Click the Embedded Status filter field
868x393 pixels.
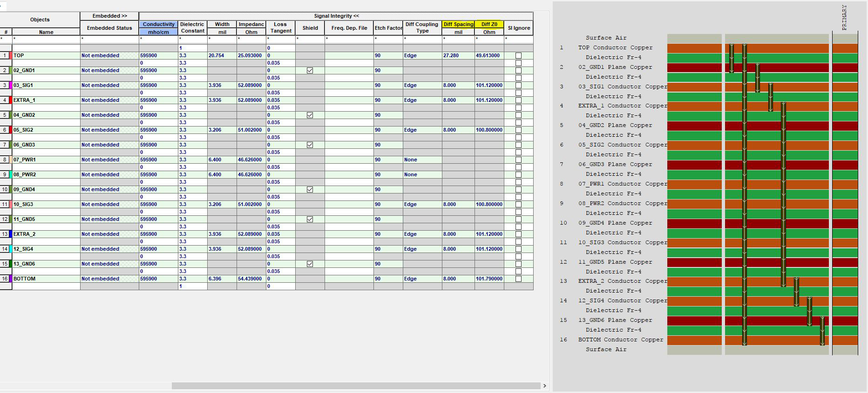(x=109, y=39)
